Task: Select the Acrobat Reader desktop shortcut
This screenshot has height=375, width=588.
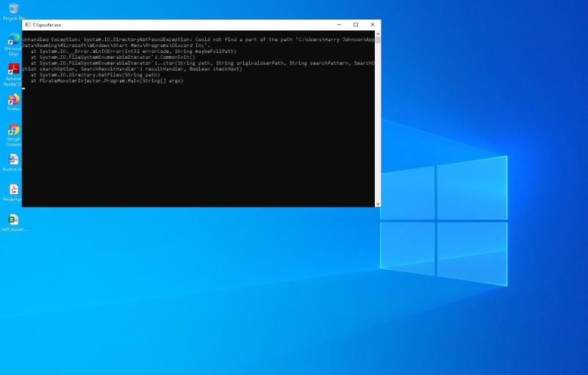Action: [x=13, y=74]
